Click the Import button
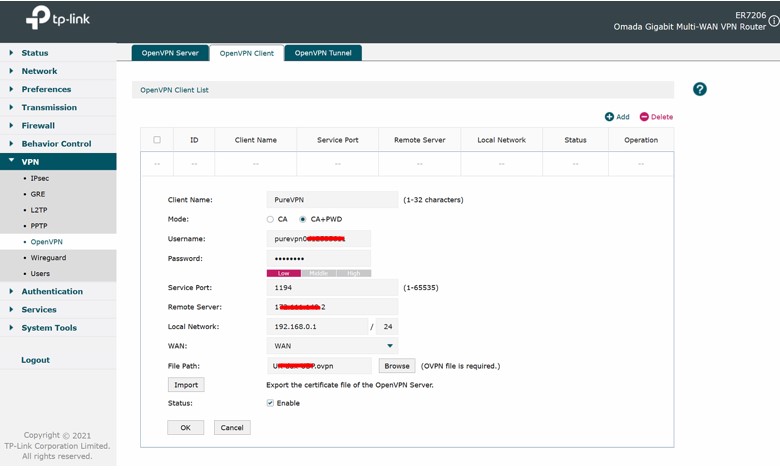The height and width of the screenshot is (470, 780). 186,385
